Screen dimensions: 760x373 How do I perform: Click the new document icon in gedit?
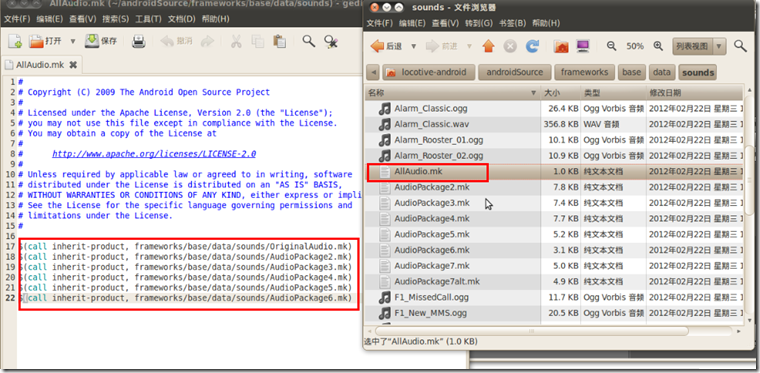point(15,41)
